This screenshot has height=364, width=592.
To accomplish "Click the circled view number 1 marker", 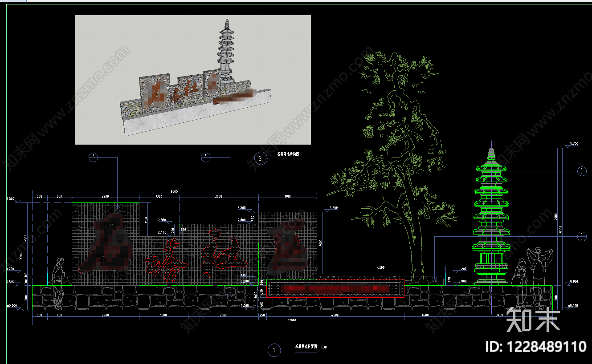I will (274, 351).
